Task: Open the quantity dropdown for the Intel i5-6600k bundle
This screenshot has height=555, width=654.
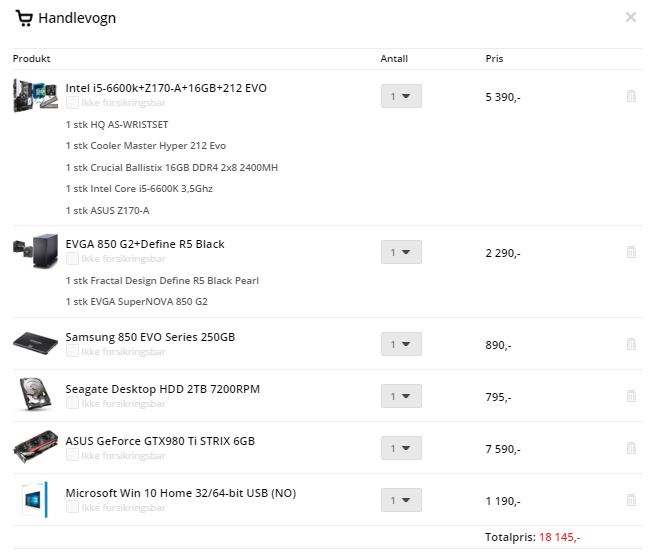Action: (401, 96)
